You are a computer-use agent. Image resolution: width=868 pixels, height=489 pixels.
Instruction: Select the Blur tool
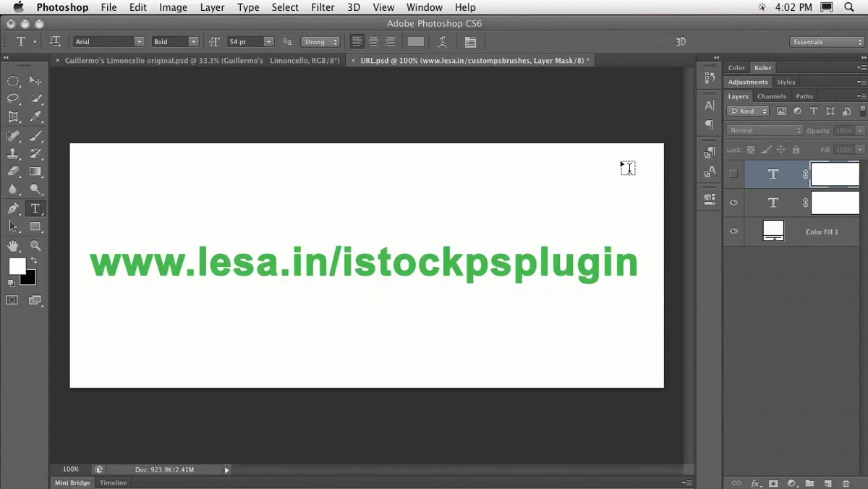coord(13,190)
